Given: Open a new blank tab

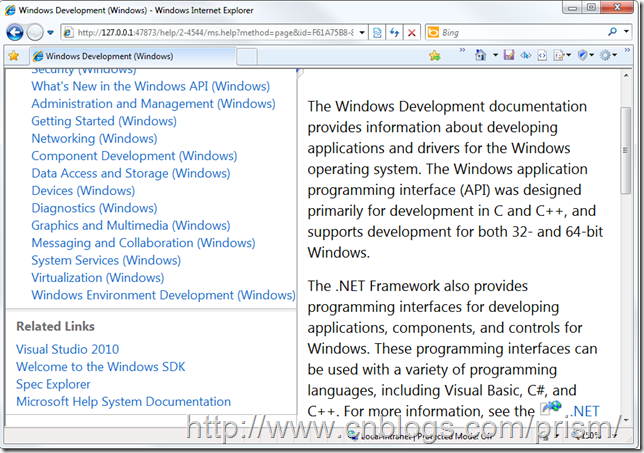Looking at the screenshot, I should click(x=247, y=57).
